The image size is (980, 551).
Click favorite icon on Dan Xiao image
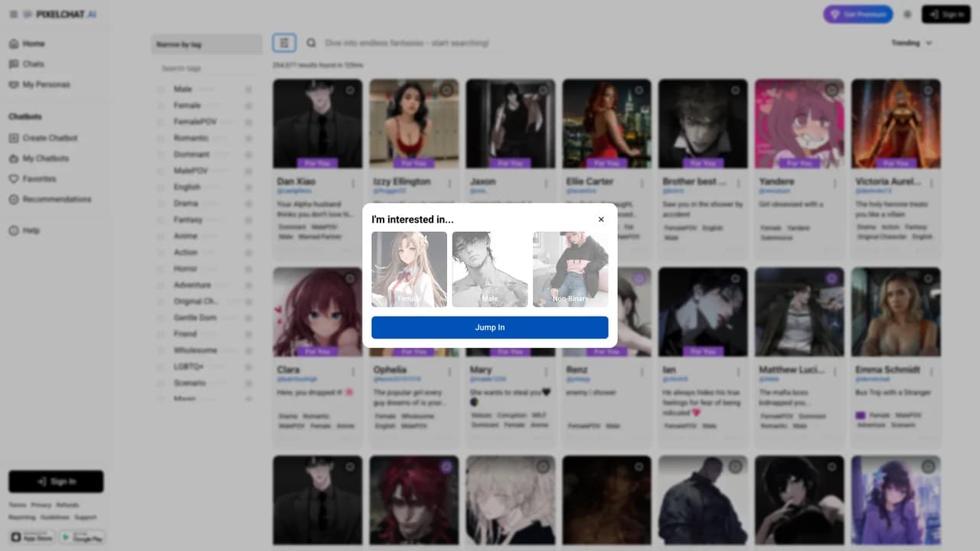tap(350, 90)
